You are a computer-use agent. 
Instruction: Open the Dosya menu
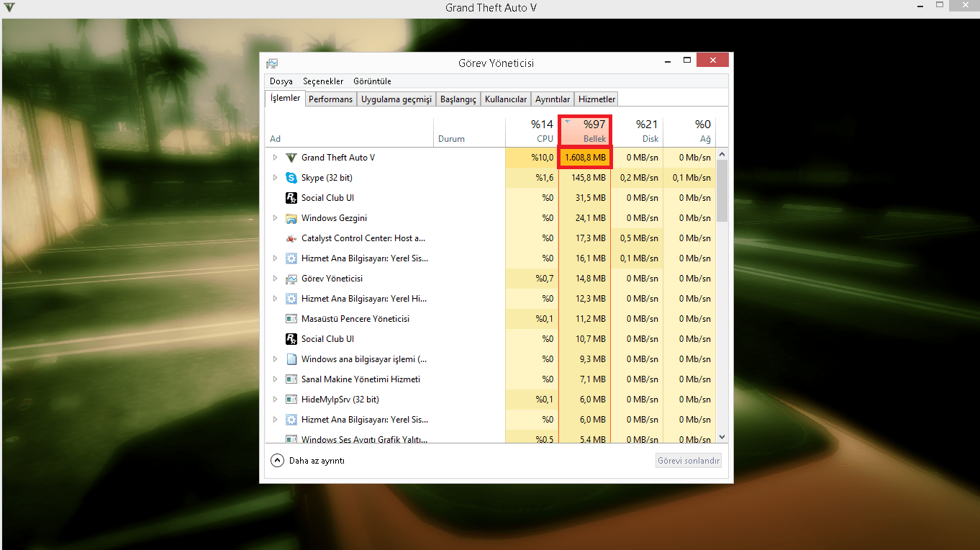(281, 81)
